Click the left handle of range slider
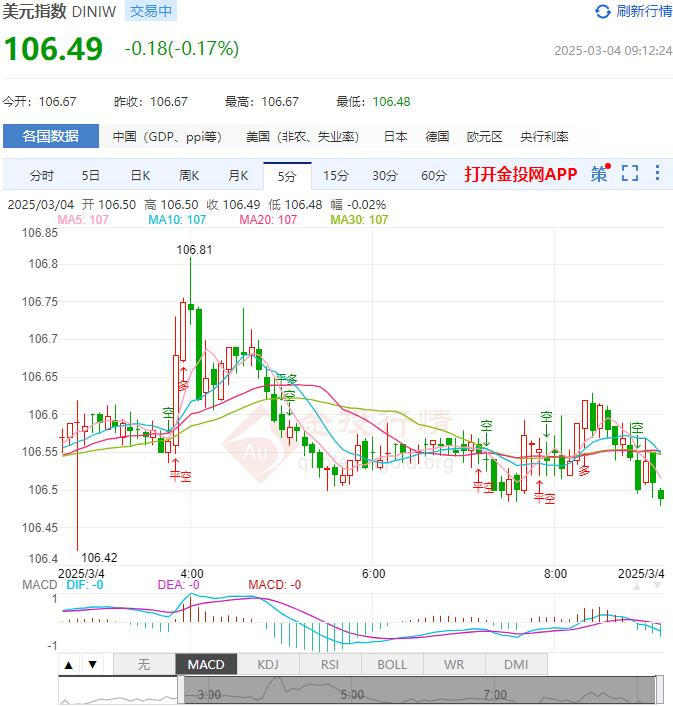 click(181, 690)
